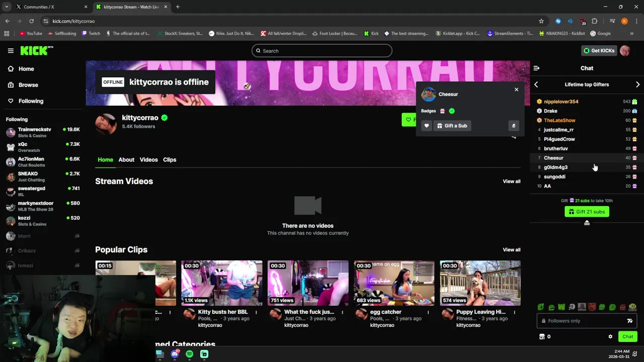The image size is (644, 362).
Task: Click the W emote in chat emote bar
Action: tap(561, 307)
